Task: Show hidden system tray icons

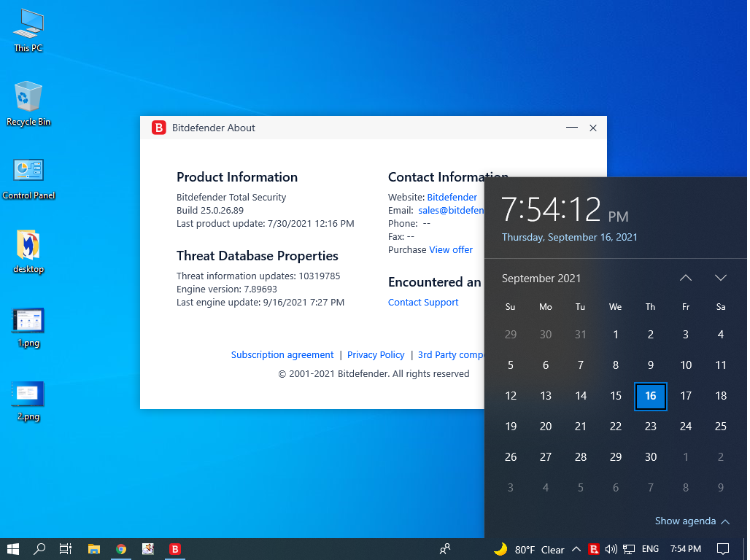Action: pos(576,549)
